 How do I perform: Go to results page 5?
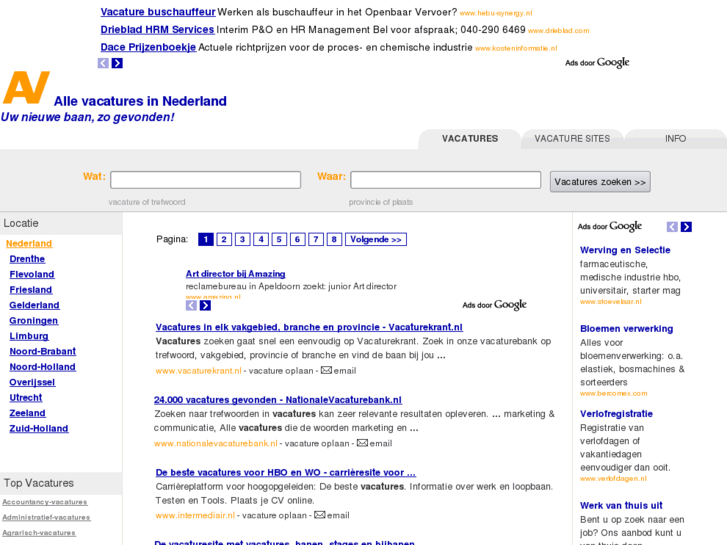click(279, 239)
